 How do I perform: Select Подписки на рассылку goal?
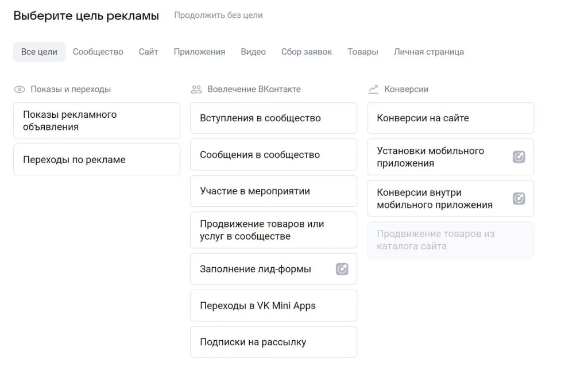tap(273, 342)
